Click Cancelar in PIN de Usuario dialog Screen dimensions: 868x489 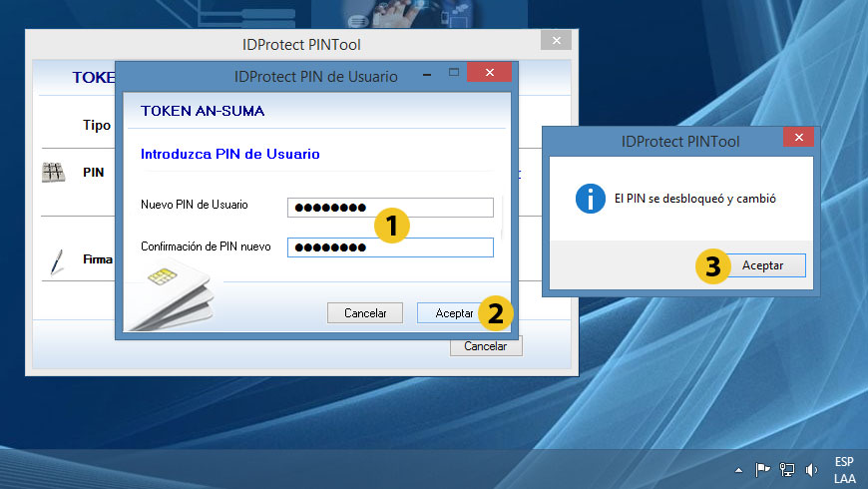point(365,313)
